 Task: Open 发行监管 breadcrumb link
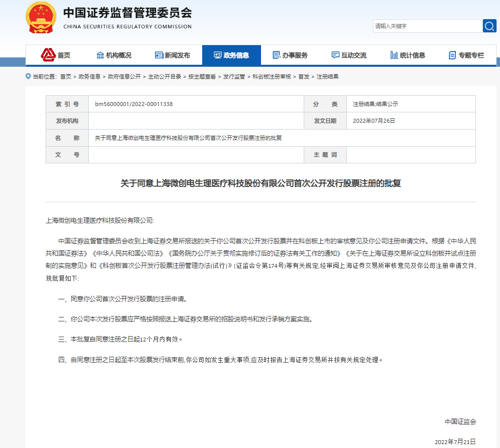234,77
